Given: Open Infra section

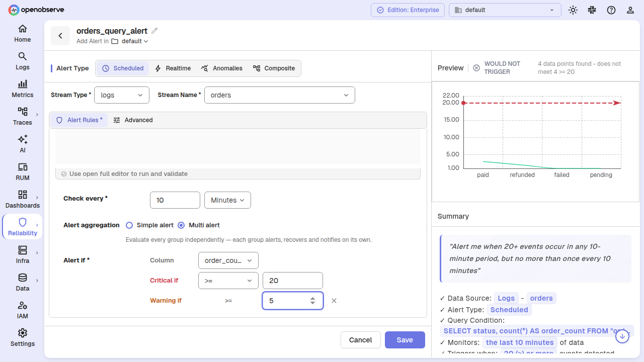Looking at the screenshot, I should coord(22,254).
